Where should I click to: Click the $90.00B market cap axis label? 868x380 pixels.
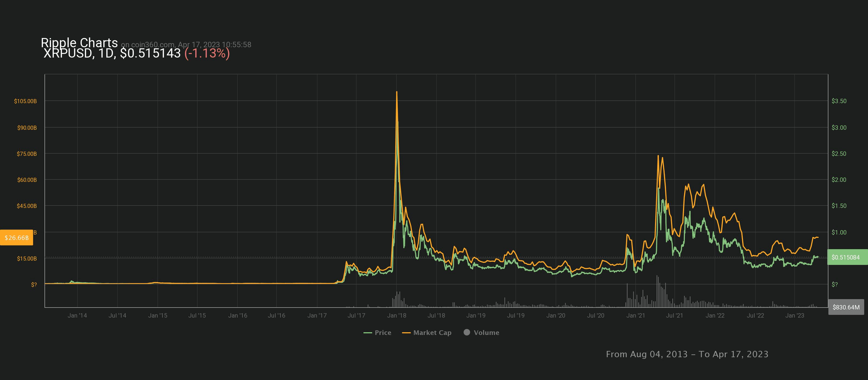(x=27, y=128)
